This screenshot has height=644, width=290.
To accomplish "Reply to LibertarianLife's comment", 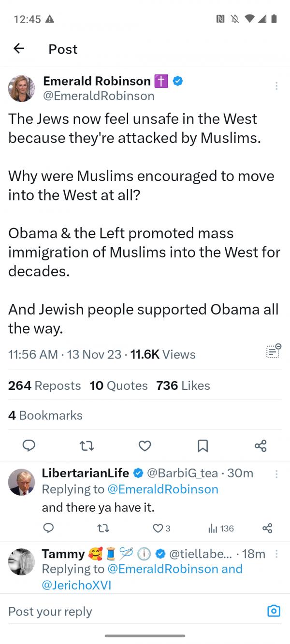I will point(48,529).
